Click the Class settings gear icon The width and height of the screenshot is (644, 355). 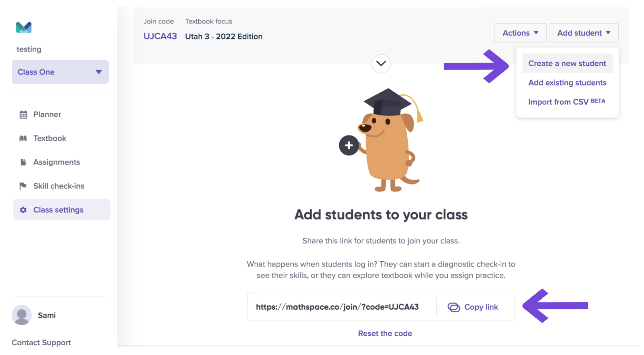23,210
